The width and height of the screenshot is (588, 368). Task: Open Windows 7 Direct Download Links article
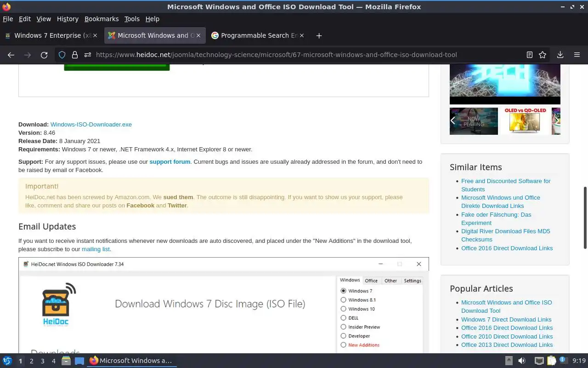506,320
